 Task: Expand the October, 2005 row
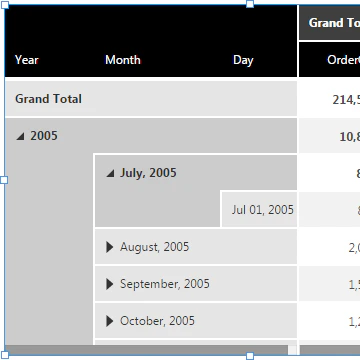pos(110,321)
